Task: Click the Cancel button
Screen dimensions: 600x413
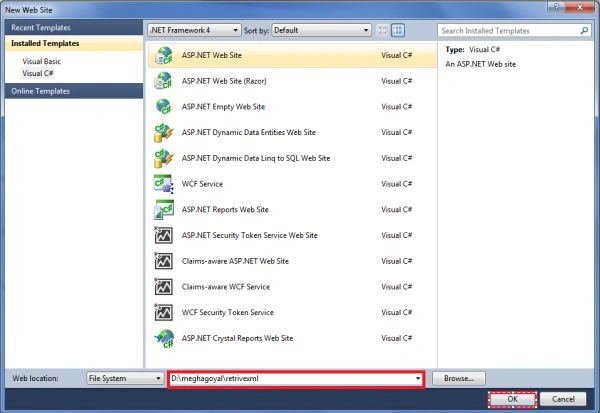Action: coord(563,399)
